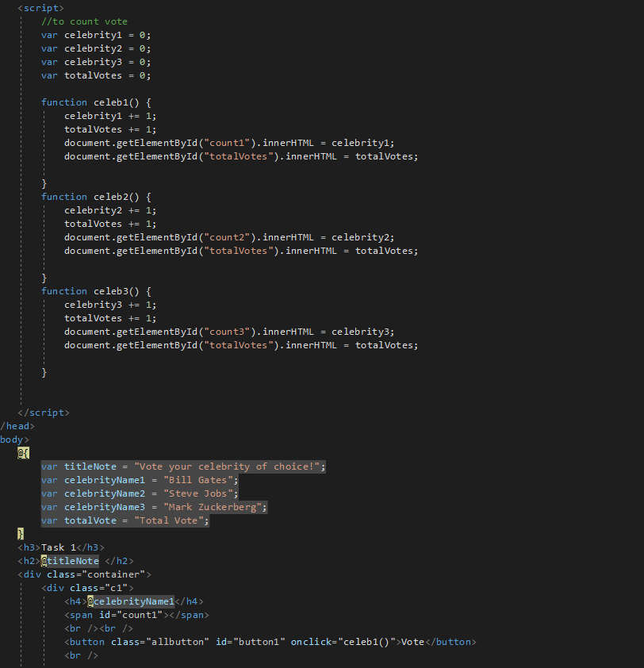The width and height of the screenshot is (644, 668).
Task: Place cursor on 'celebrity3 += 1;'
Action: click(x=110, y=305)
